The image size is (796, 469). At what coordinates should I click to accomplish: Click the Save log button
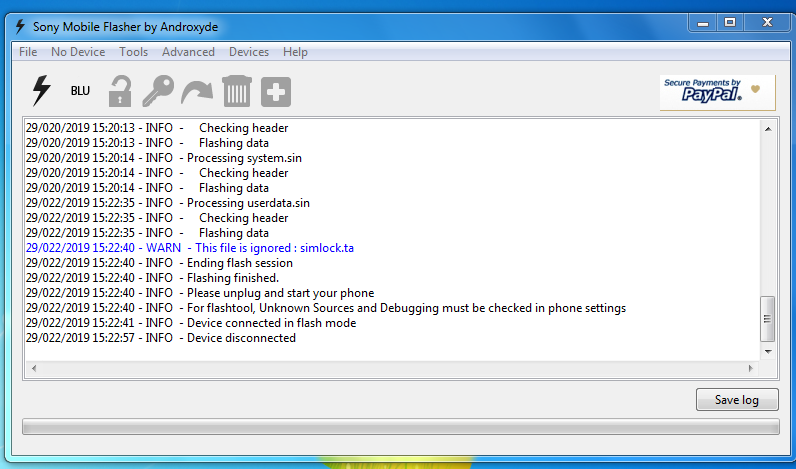737,399
